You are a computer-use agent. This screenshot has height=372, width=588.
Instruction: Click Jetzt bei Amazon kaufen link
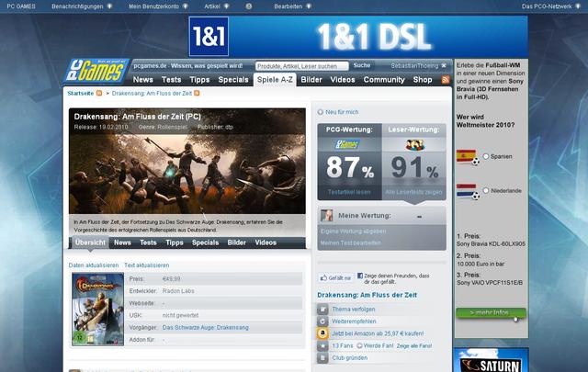378,333
